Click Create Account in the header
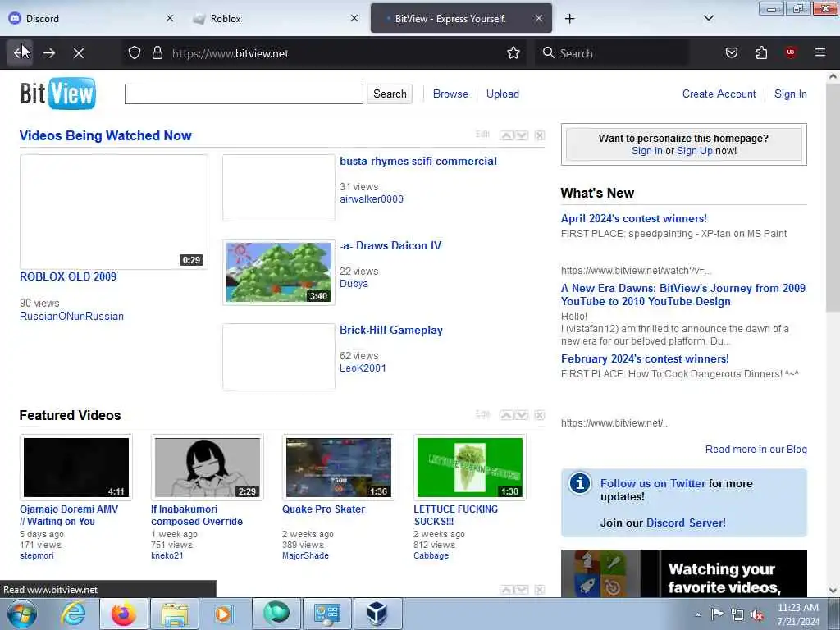The height and width of the screenshot is (630, 840). (x=719, y=94)
